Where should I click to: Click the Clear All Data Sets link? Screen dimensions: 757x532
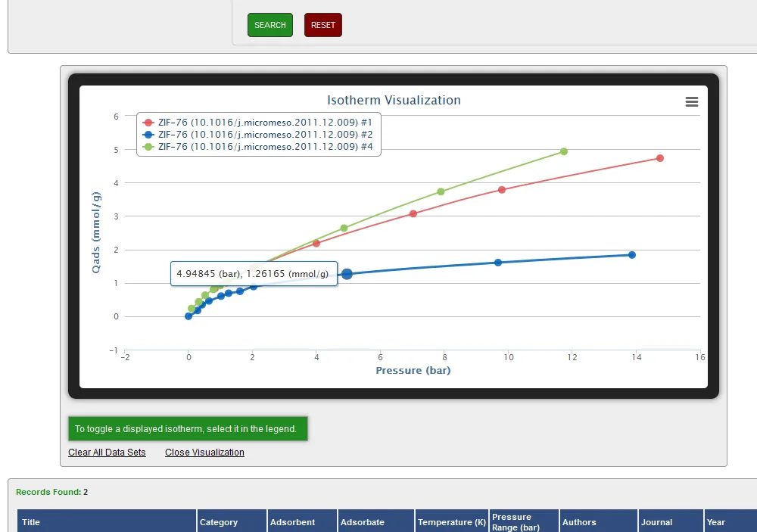coord(107,453)
